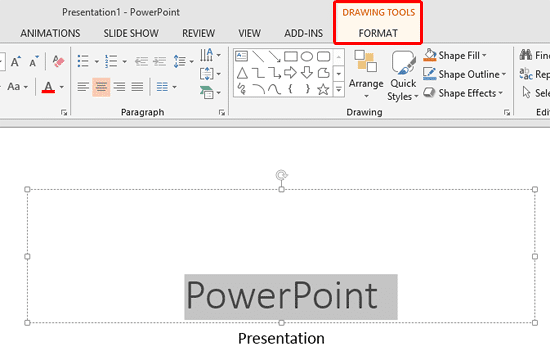
Task: Decrease font size with shrink font icon
Action: click(34, 62)
